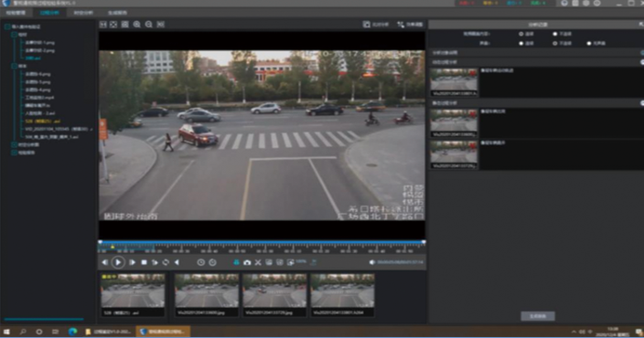Select the first radio option in the top settings row

click(x=521, y=34)
